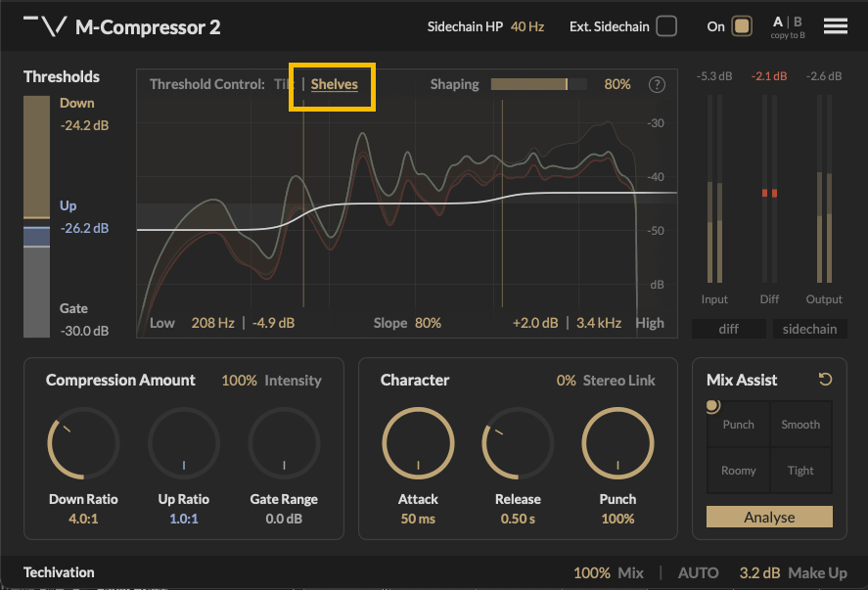Click the Gate Range knob
The width and height of the screenshot is (868, 590).
pos(284,443)
